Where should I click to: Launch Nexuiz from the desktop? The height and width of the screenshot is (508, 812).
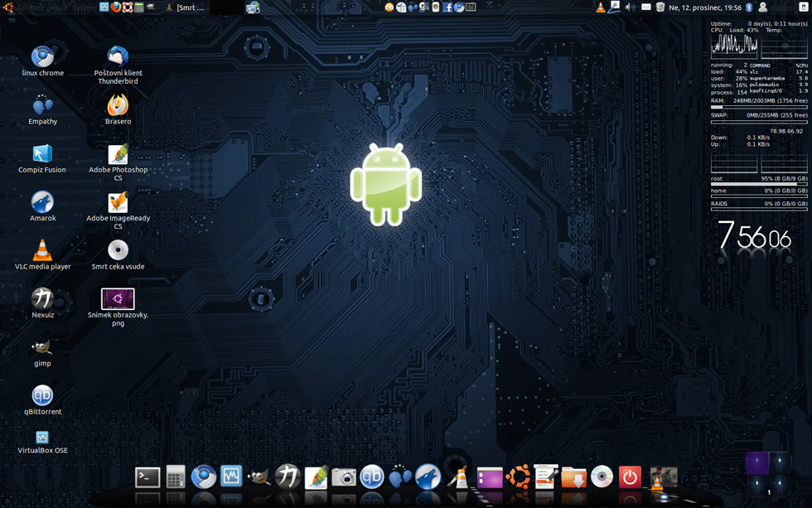pyautogui.click(x=42, y=303)
